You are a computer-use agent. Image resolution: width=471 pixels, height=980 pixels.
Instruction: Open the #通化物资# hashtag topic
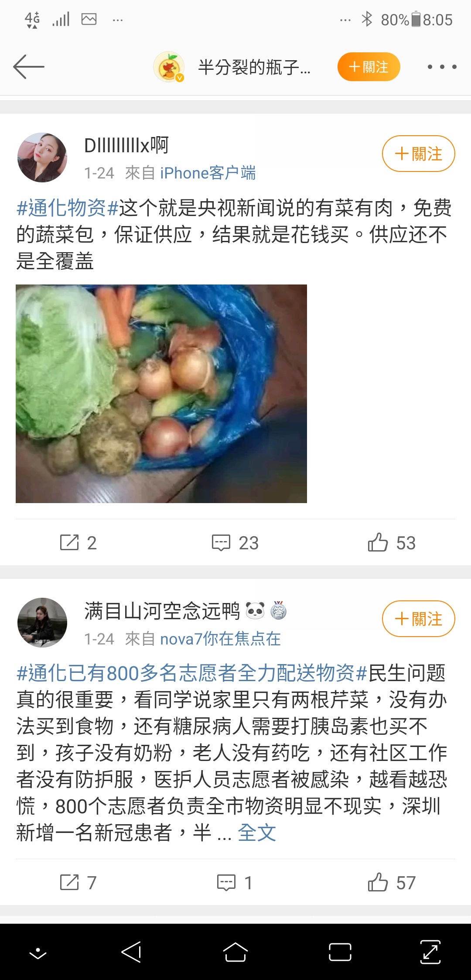pos(68,208)
